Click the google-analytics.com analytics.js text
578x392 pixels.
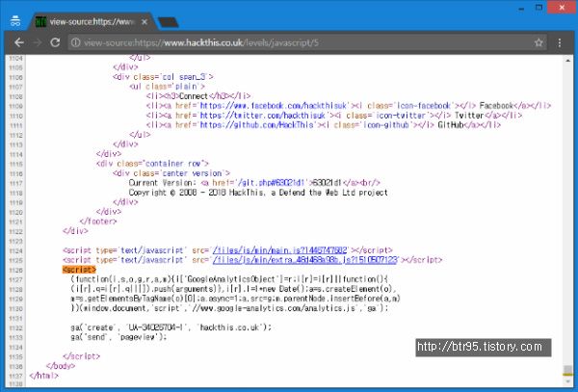click(x=275, y=308)
